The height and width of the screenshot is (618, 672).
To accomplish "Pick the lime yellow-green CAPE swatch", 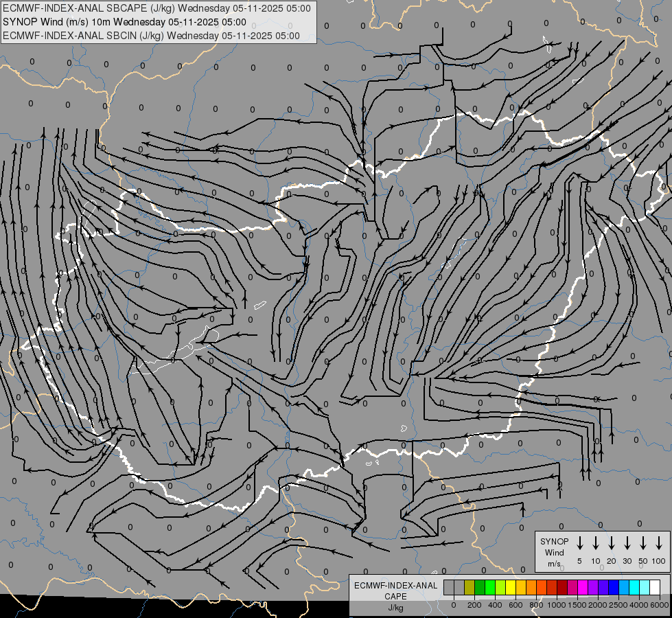I will (x=500, y=587).
